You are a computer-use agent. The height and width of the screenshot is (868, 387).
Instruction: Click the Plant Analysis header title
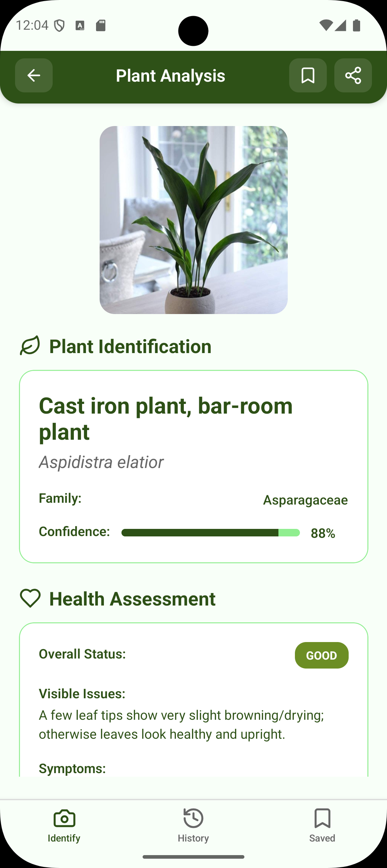171,76
